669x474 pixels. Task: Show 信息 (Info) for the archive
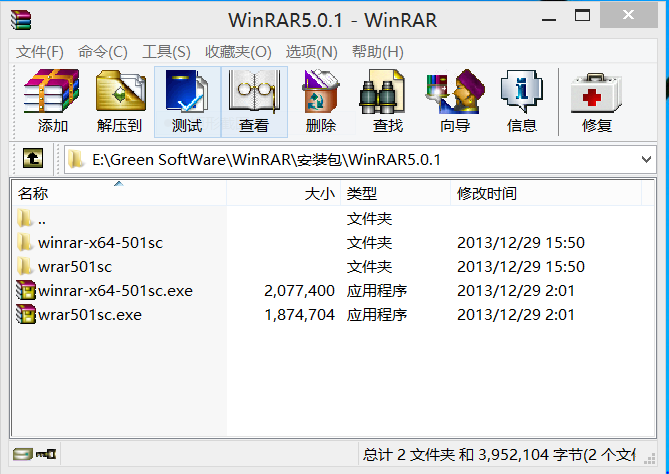[521, 102]
